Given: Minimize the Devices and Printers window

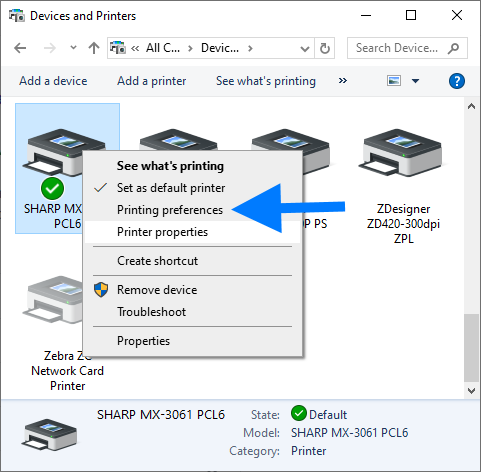Looking at the screenshot, I should pyautogui.click(x=366, y=15).
